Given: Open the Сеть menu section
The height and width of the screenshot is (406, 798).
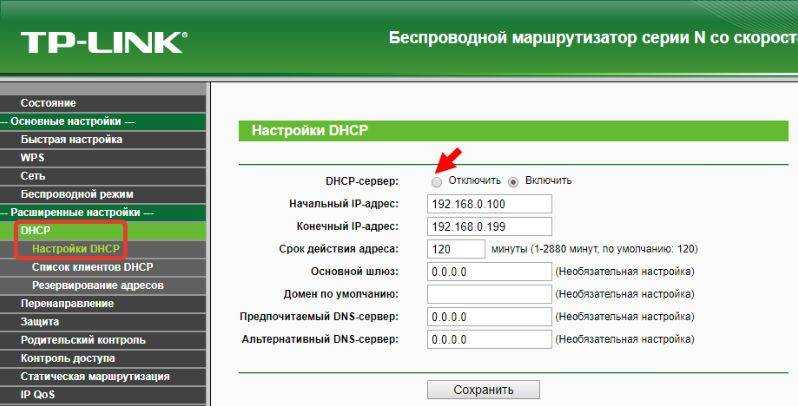Looking at the screenshot, I should coord(103,176).
